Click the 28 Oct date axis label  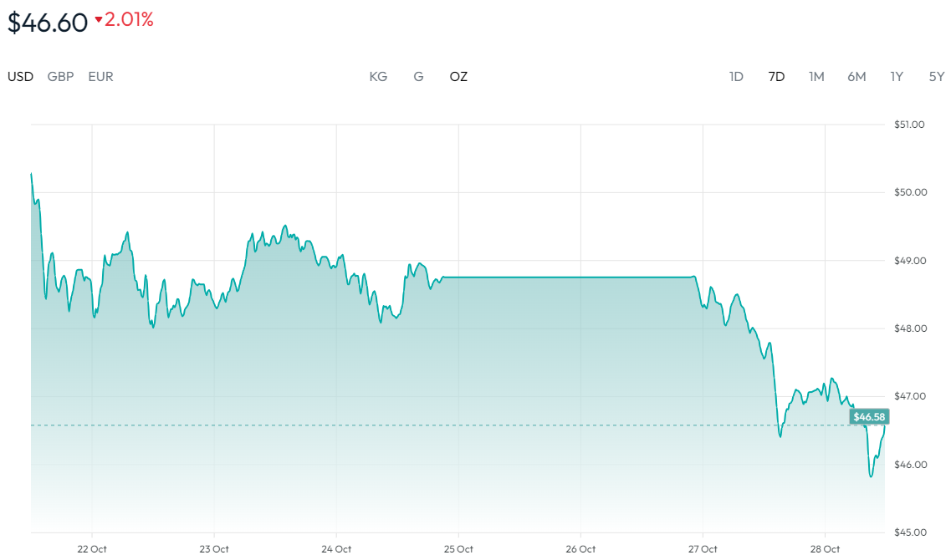pyautogui.click(x=825, y=549)
